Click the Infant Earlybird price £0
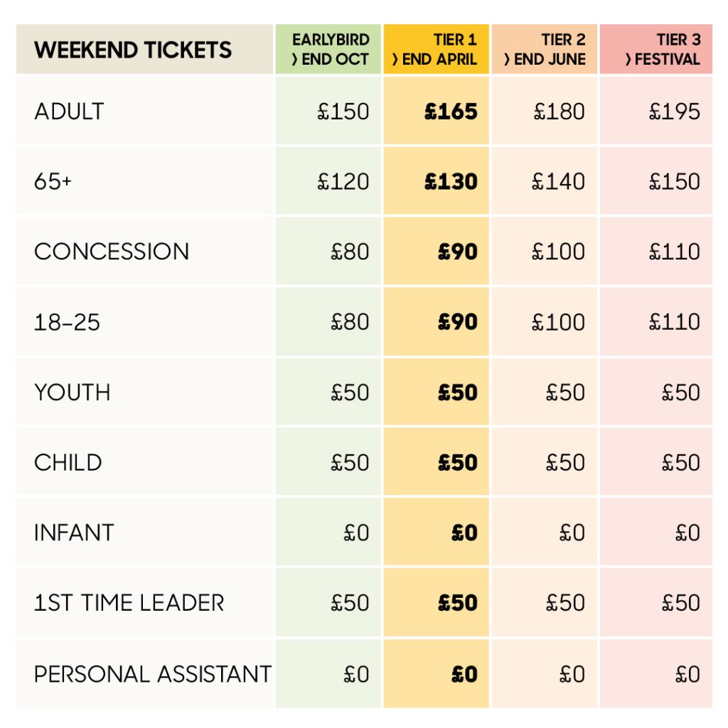 click(x=356, y=532)
